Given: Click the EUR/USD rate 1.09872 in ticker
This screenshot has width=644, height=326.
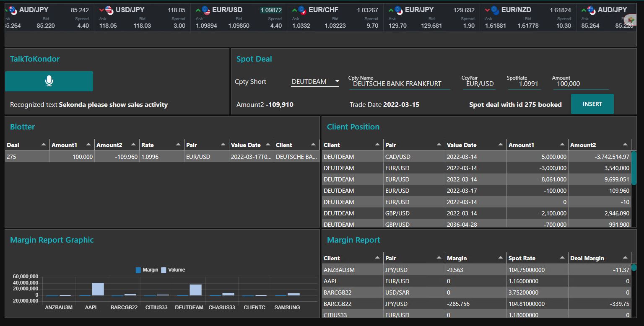Looking at the screenshot, I should pyautogui.click(x=271, y=10).
